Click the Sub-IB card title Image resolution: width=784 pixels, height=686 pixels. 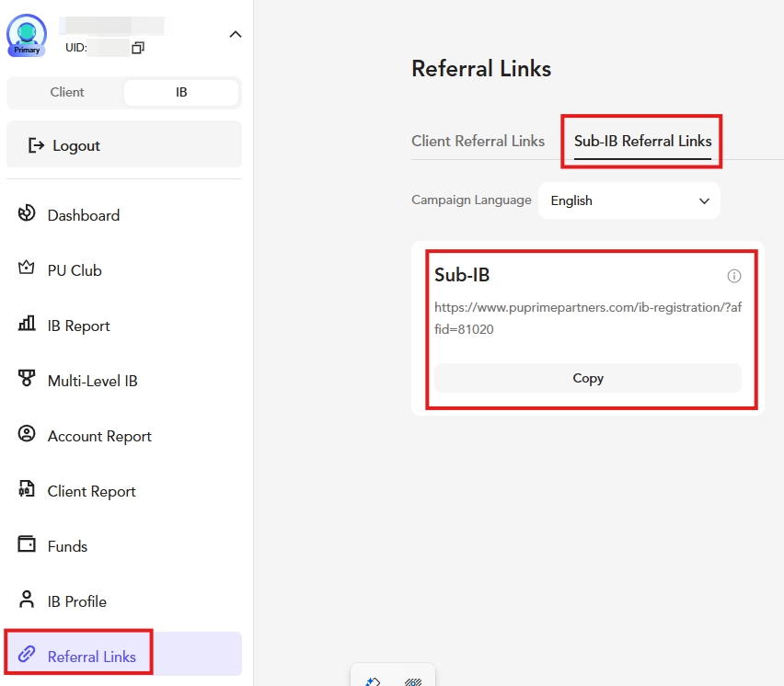pos(462,275)
